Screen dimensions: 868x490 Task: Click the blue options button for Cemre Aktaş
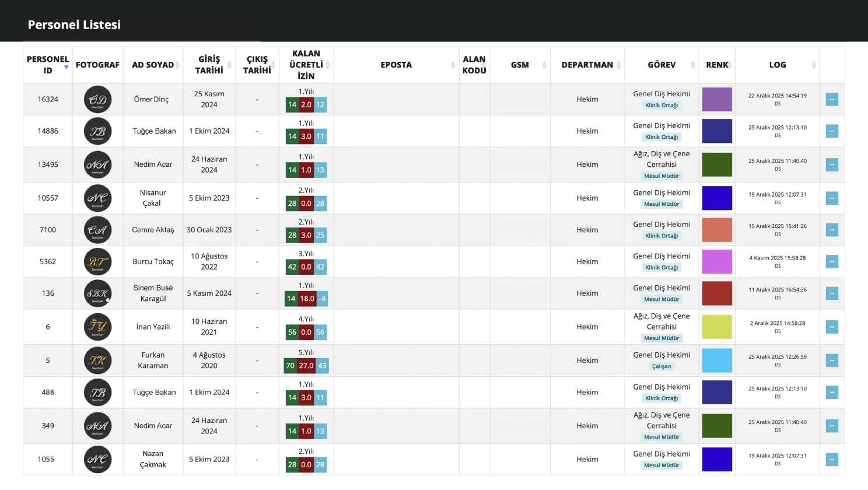pos(832,230)
